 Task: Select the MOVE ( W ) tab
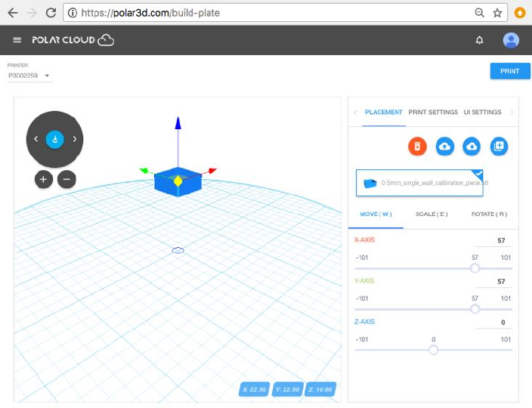click(x=376, y=215)
